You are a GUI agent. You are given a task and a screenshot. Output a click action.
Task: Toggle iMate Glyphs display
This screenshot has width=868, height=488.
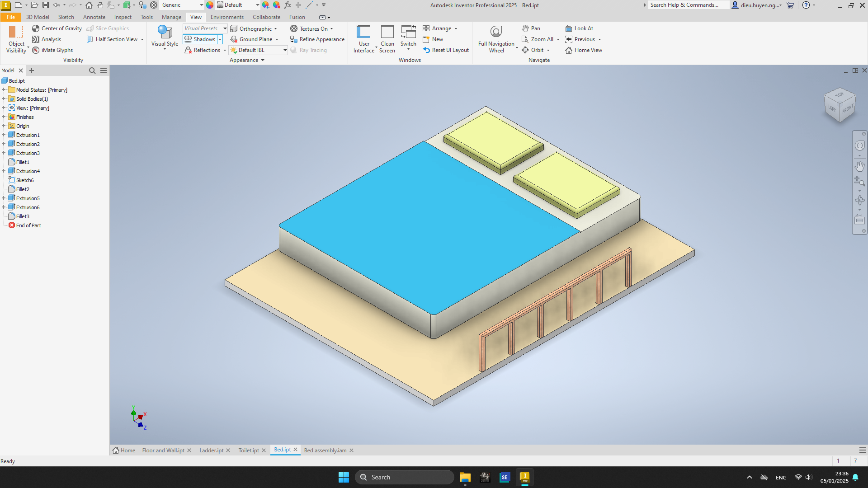click(x=52, y=50)
